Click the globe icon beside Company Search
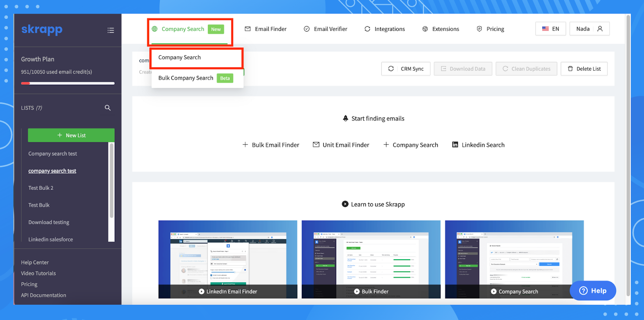The height and width of the screenshot is (320, 644). (x=155, y=29)
